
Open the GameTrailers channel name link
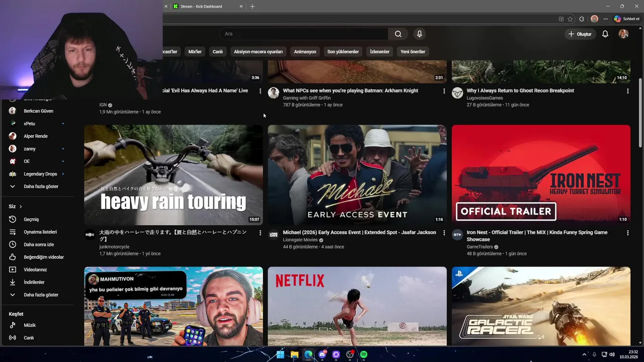pyautogui.click(x=480, y=247)
